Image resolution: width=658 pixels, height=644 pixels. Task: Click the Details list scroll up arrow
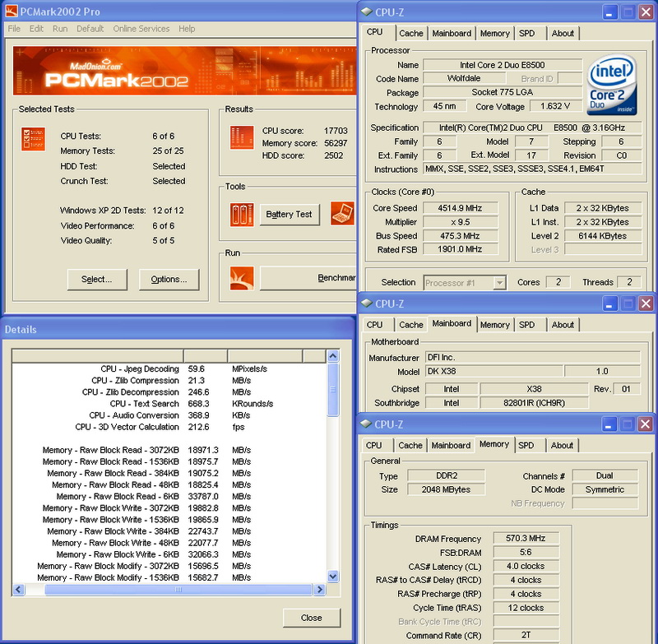point(333,356)
